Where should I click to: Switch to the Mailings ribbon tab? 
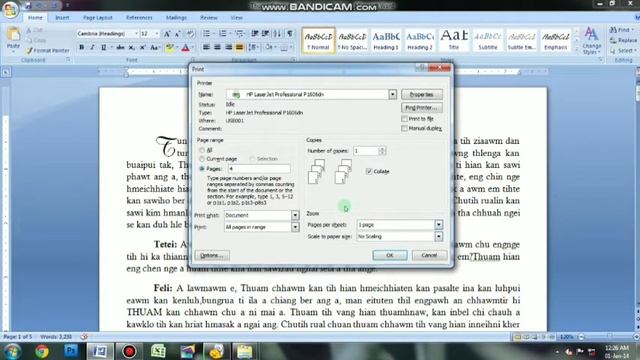(x=176, y=18)
